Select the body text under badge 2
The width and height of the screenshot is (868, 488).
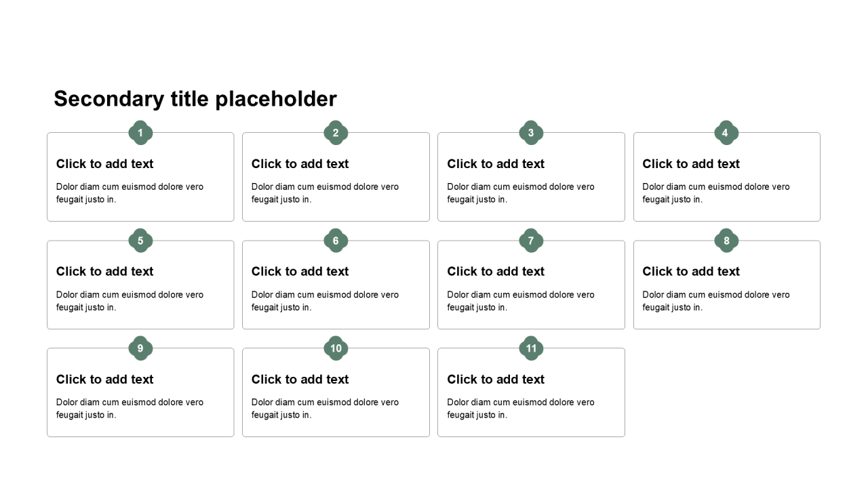(x=325, y=193)
